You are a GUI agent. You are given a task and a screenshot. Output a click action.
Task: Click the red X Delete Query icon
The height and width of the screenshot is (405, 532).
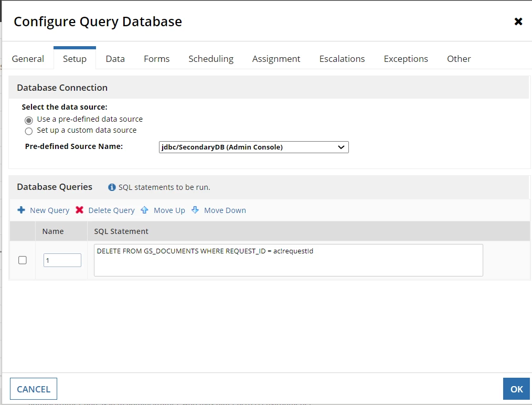(79, 210)
